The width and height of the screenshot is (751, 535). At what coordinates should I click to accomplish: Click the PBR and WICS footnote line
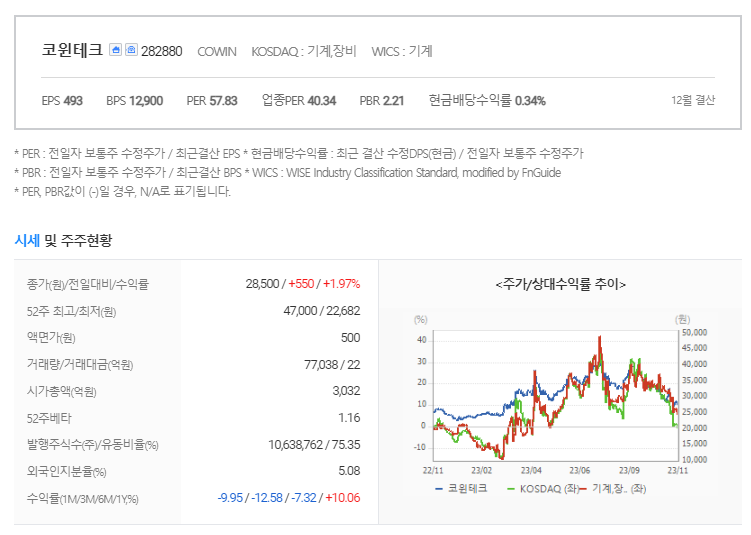(x=287, y=172)
